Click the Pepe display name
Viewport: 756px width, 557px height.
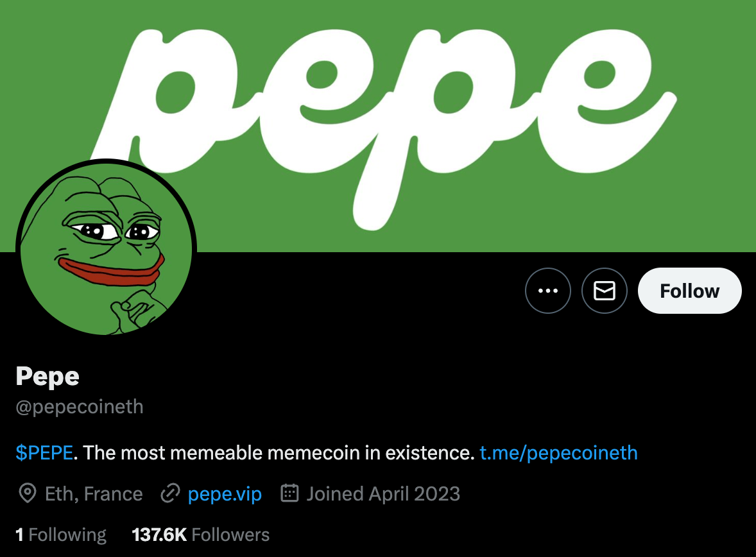[x=47, y=377]
